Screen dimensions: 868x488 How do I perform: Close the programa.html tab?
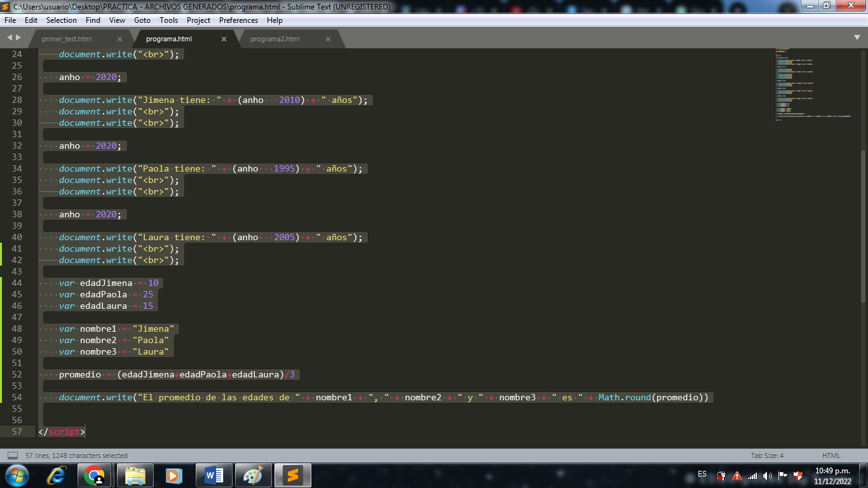pos(224,39)
